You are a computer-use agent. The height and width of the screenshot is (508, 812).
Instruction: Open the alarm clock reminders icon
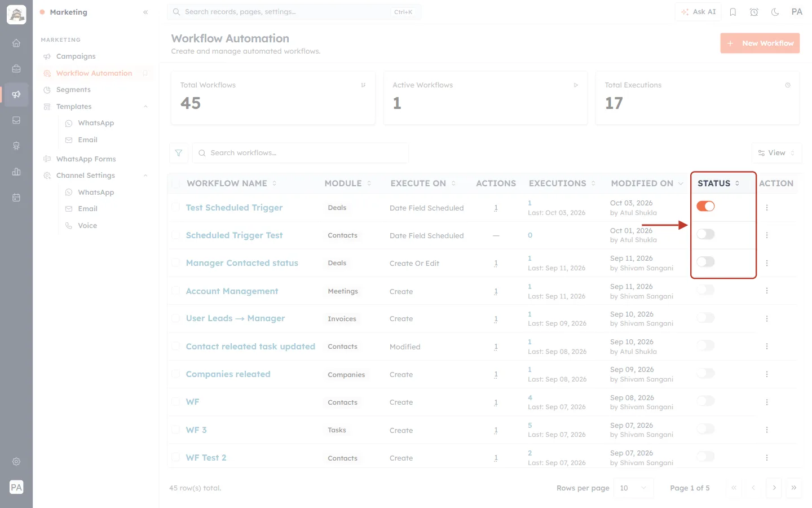[754, 12]
